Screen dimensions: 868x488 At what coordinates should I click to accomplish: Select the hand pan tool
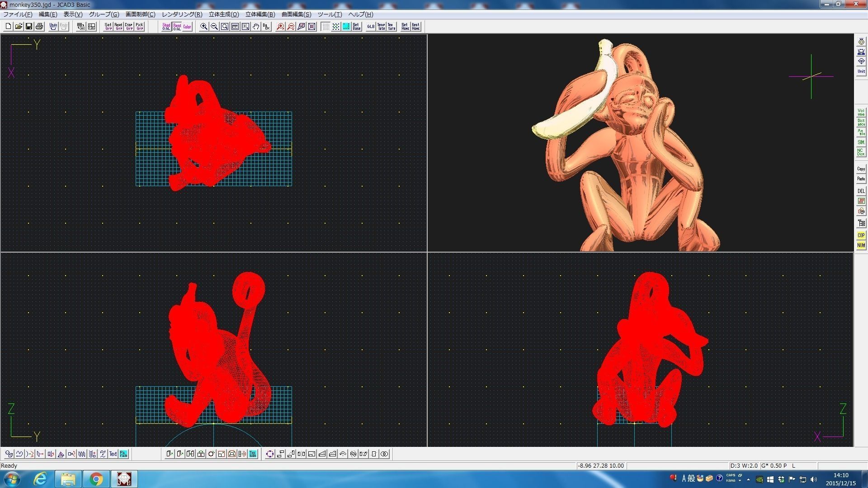point(256,27)
